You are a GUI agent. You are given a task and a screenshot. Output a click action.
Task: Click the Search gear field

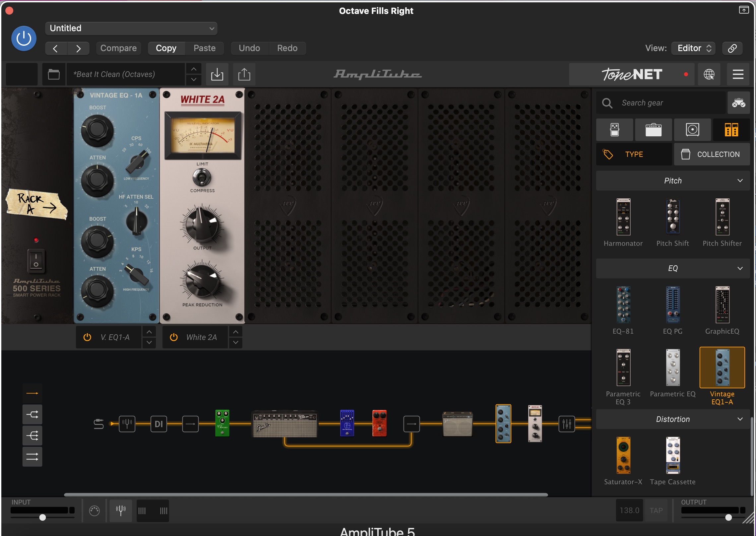(661, 103)
